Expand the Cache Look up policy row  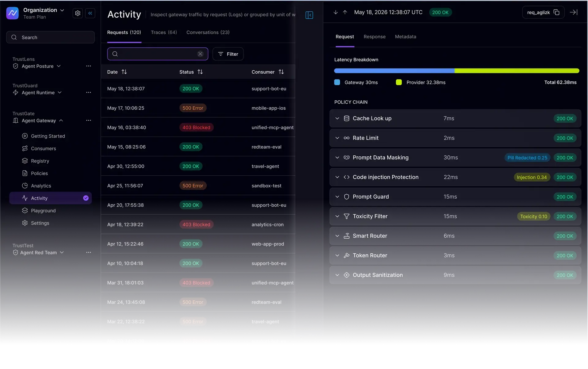337,118
